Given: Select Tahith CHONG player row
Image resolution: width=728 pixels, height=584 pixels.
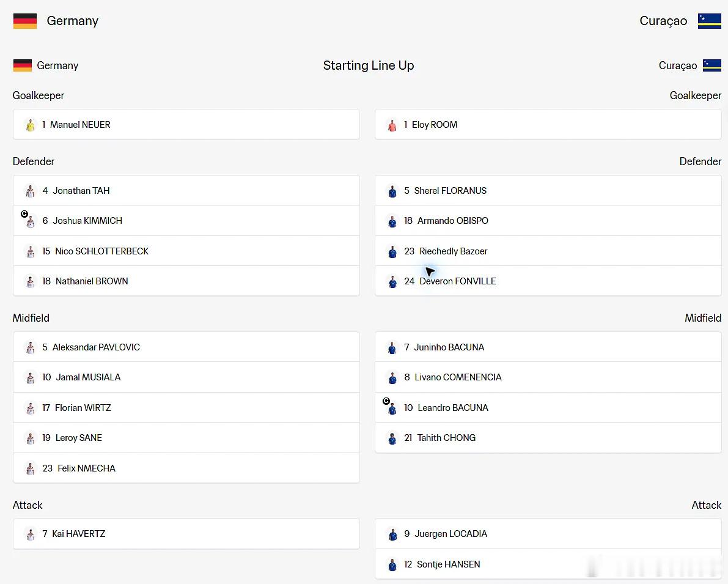Looking at the screenshot, I should click(x=548, y=438).
